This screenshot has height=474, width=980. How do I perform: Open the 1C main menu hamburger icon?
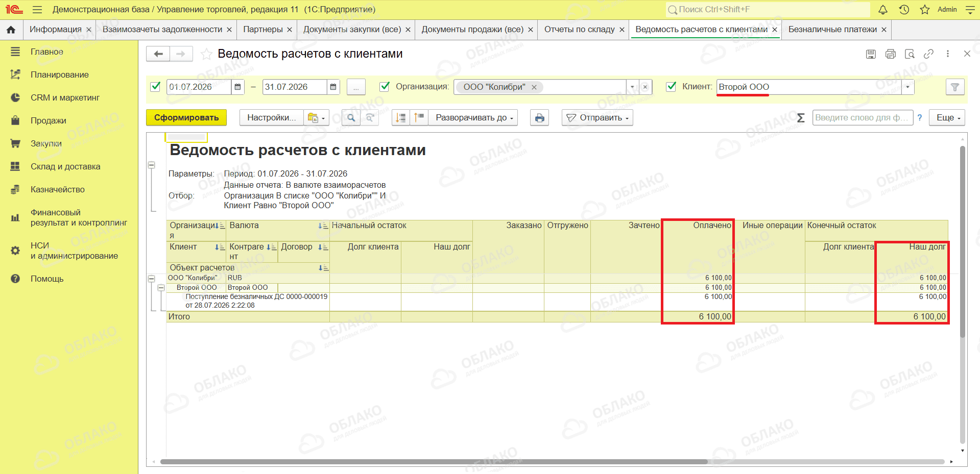[x=37, y=10]
